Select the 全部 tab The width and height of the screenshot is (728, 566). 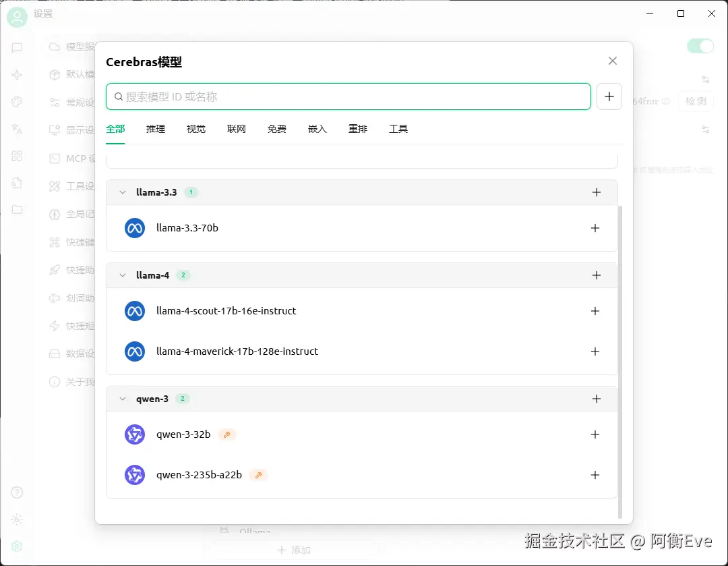(x=115, y=129)
